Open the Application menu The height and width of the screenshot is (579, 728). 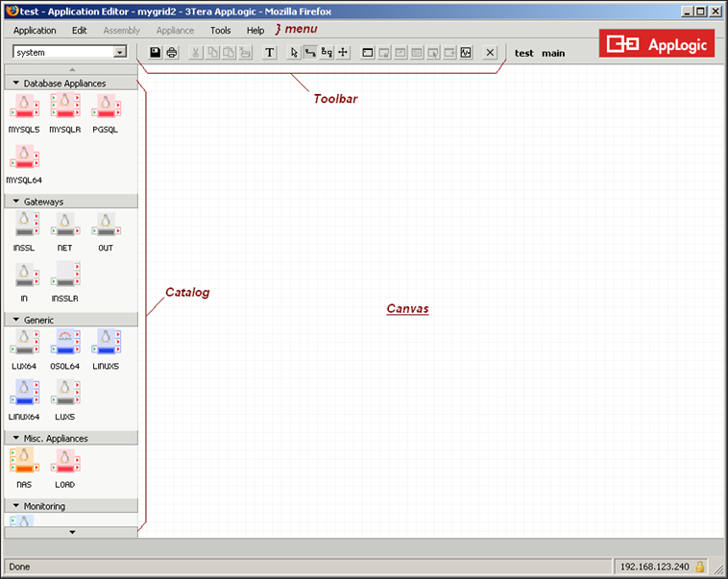tap(35, 30)
